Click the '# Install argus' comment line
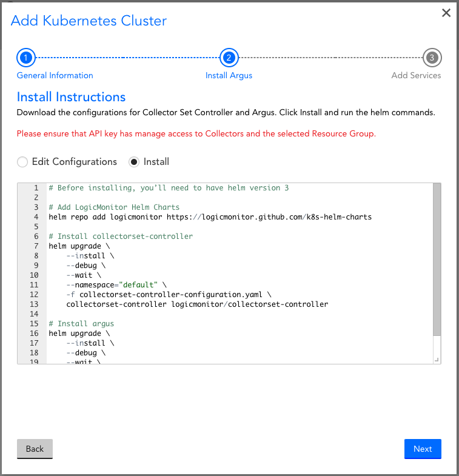Viewport: 459px width, 476px height. pyautogui.click(x=81, y=324)
